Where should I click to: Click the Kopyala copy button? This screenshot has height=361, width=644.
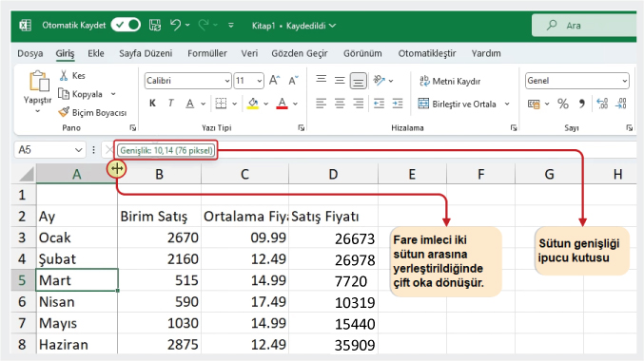pos(81,94)
